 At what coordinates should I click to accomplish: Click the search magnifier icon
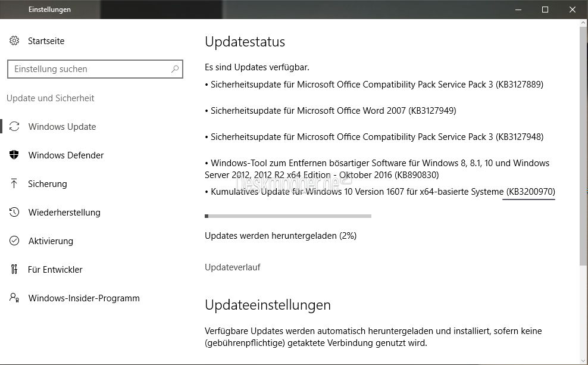pos(175,69)
